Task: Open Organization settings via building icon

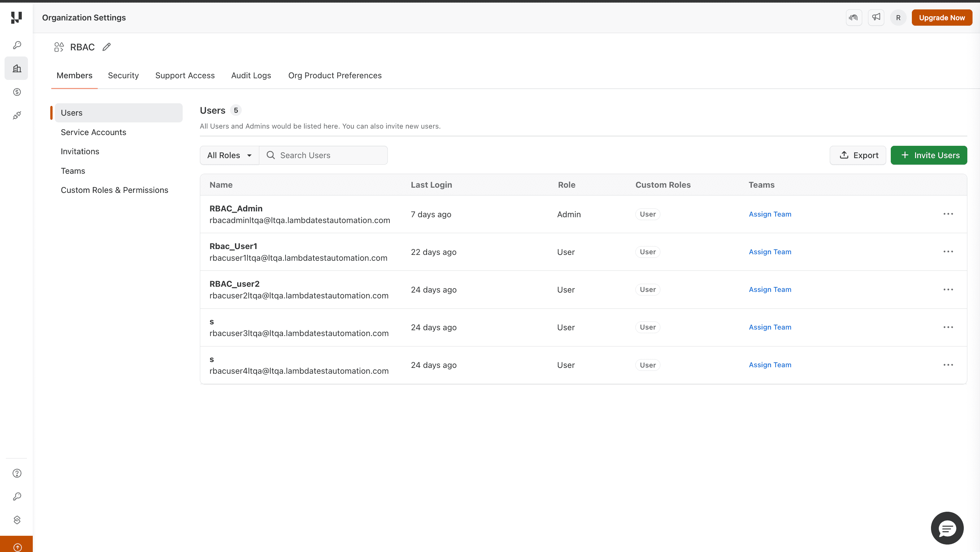Action: 16,68
